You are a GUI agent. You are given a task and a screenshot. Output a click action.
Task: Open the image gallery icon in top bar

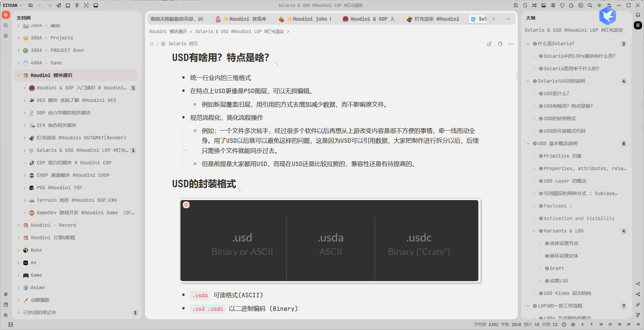[x=543, y=5]
